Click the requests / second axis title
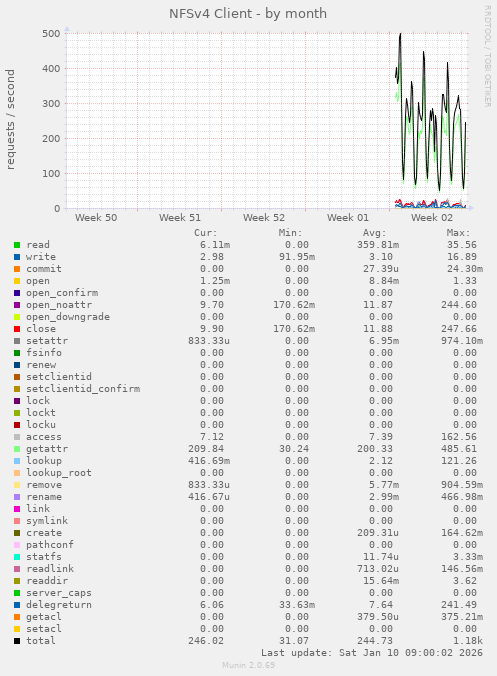This screenshot has height=676, width=497. point(10,119)
